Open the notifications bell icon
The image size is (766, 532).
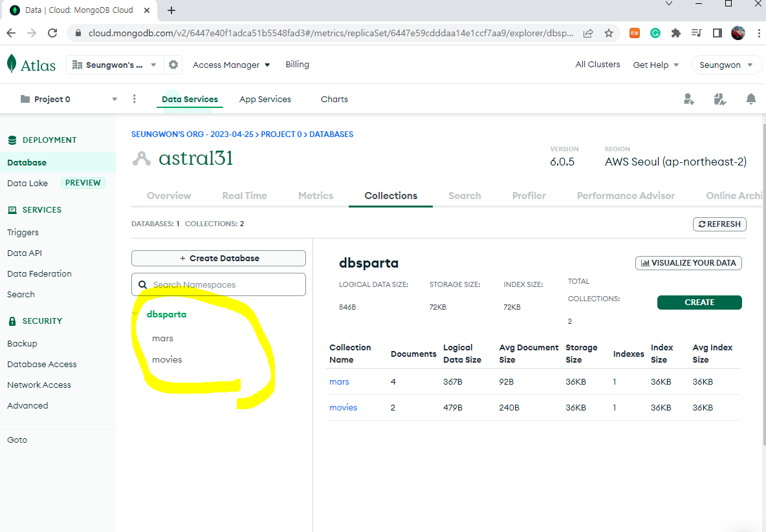[751, 99]
